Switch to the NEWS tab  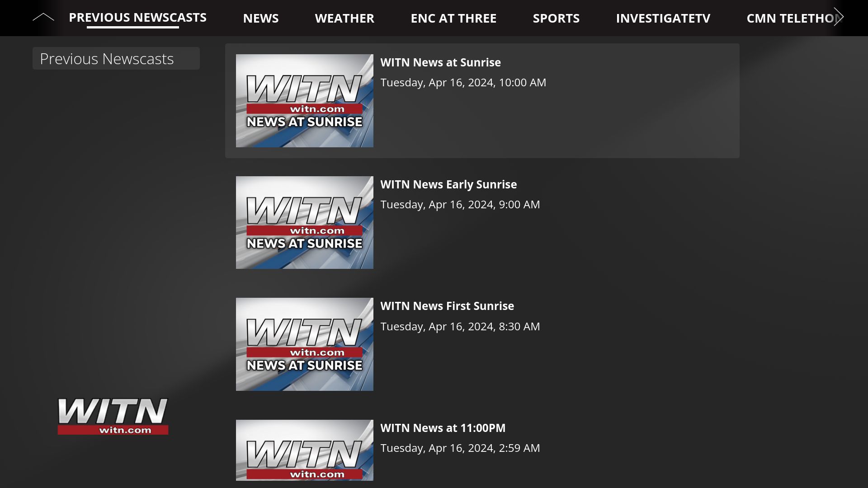261,18
